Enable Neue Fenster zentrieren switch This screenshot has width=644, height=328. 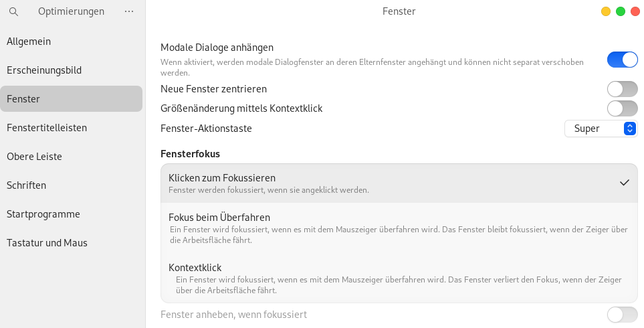(x=622, y=88)
